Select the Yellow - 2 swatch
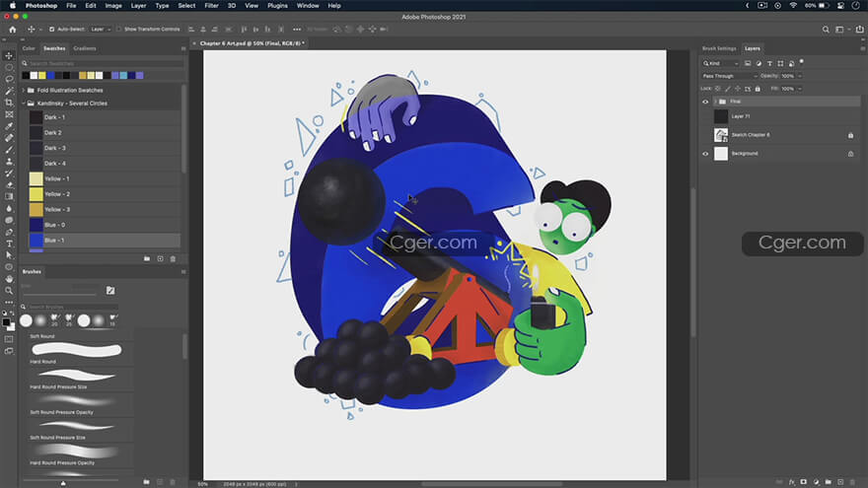 pyautogui.click(x=105, y=194)
